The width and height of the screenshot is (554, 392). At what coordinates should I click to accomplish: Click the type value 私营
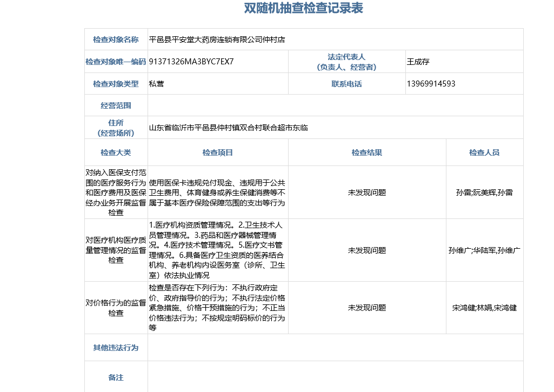[157, 84]
